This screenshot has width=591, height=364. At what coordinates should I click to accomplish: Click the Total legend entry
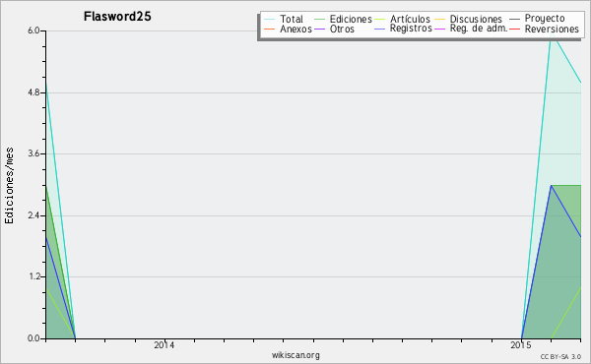(x=284, y=19)
